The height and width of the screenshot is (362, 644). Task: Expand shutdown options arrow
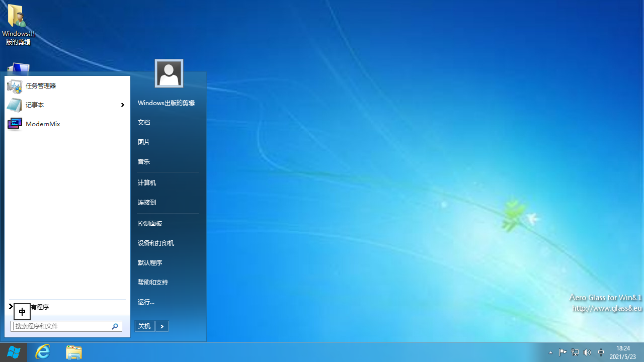[162, 326]
